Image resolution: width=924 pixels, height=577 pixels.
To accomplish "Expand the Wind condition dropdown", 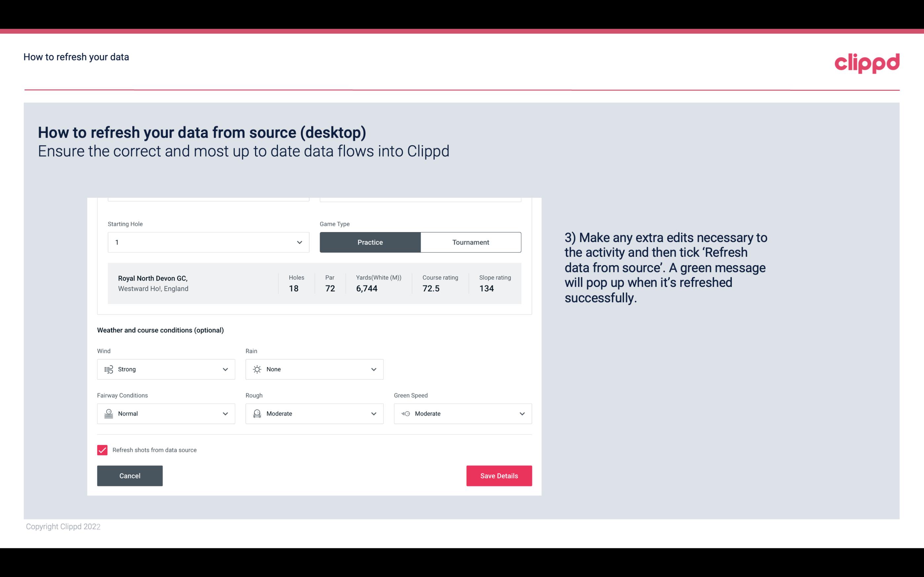I will pos(225,369).
